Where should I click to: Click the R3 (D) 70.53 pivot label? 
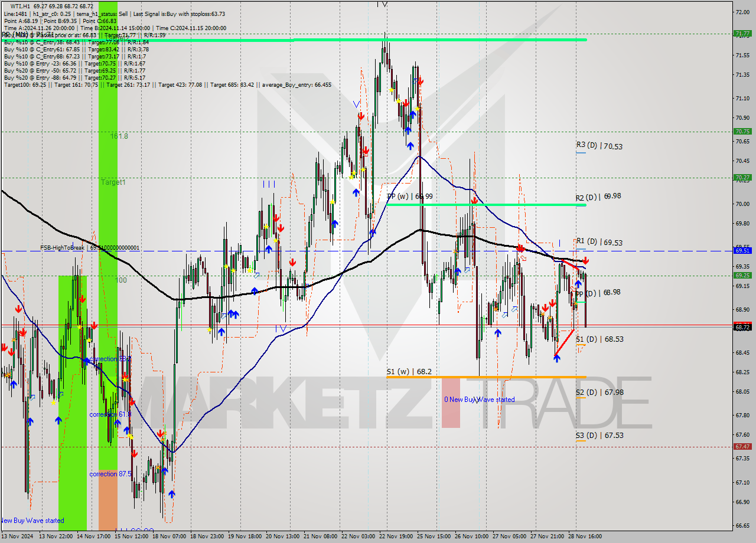click(599, 146)
